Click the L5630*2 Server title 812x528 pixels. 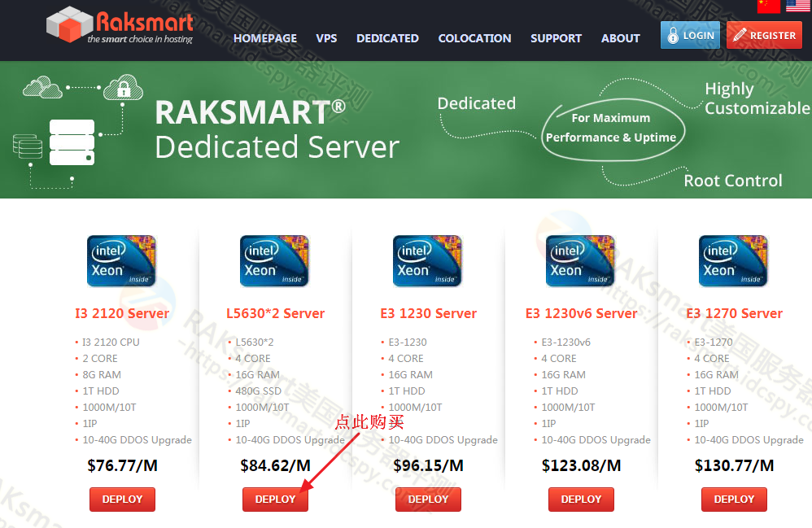tap(276, 314)
